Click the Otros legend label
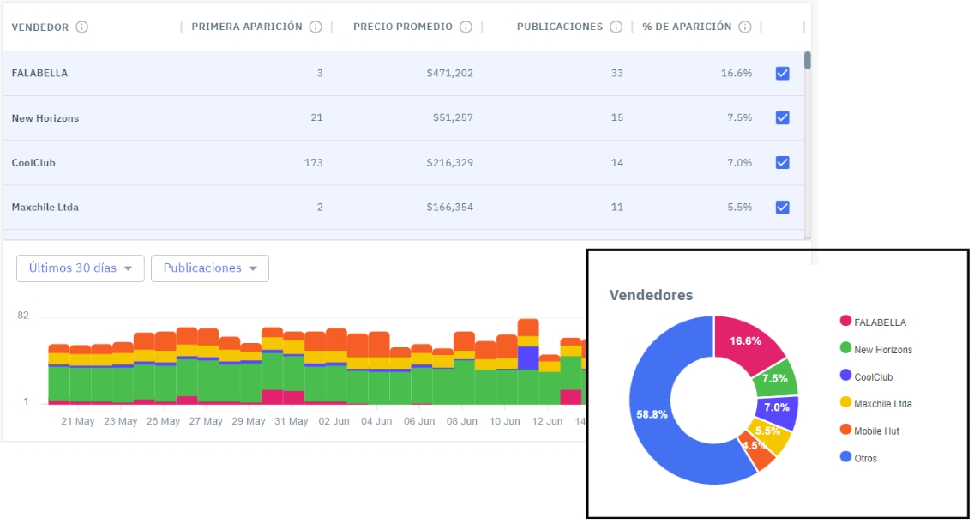 point(865,458)
